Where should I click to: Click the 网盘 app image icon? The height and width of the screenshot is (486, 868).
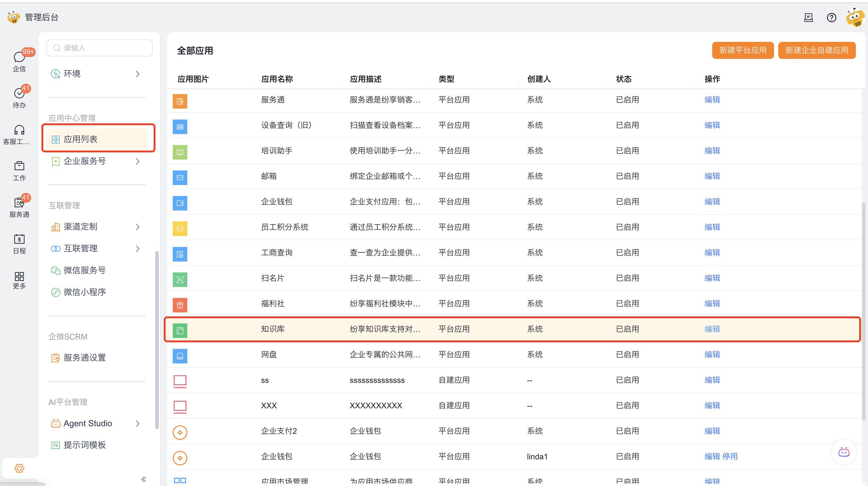coord(180,356)
